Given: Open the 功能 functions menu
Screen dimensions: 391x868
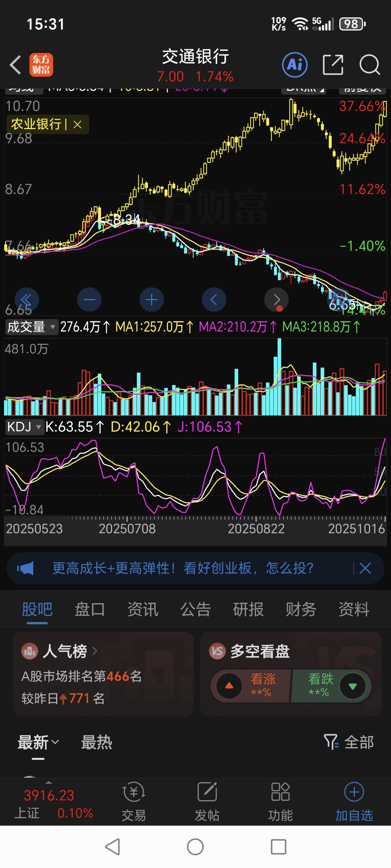Looking at the screenshot, I should [281, 802].
